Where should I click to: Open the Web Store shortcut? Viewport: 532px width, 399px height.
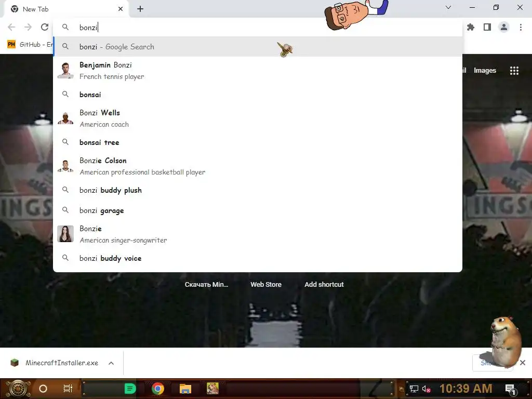tap(266, 285)
